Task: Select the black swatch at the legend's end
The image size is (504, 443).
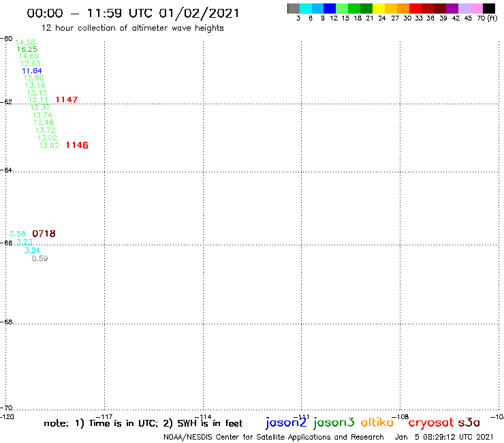Action: [x=489, y=8]
